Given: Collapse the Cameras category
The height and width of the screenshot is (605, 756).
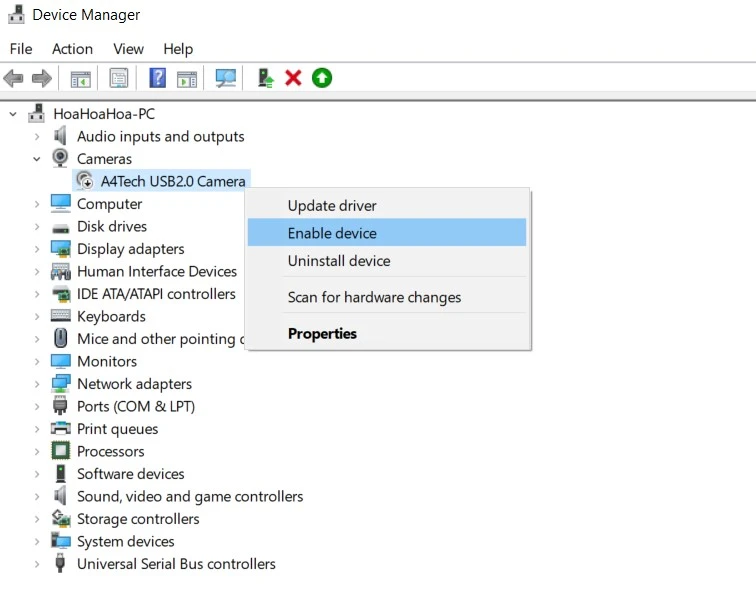Looking at the screenshot, I should [x=37, y=159].
